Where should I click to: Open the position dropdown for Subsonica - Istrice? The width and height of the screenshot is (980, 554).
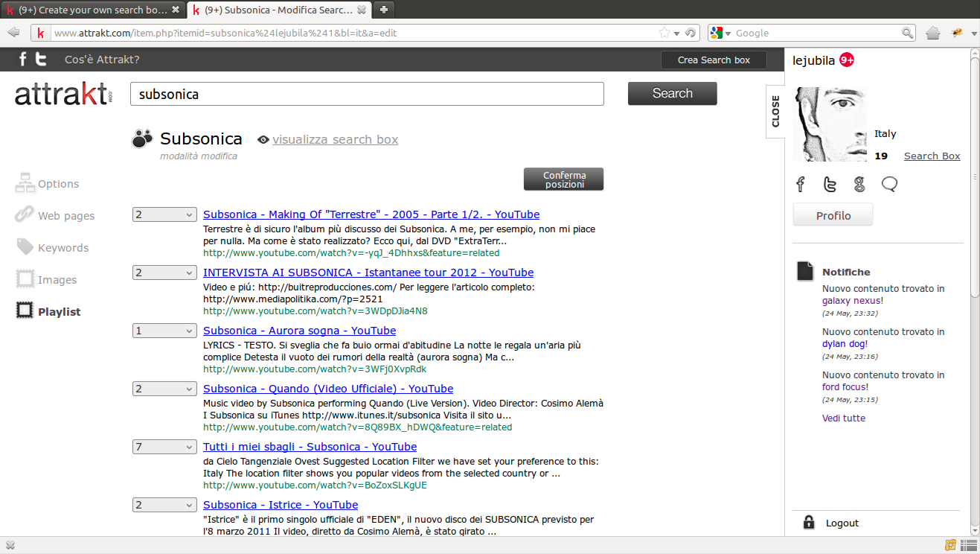click(164, 505)
